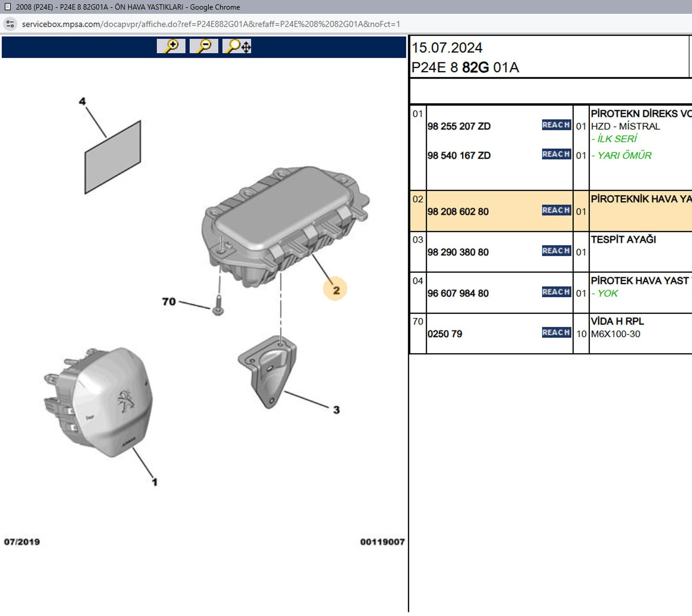The height and width of the screenshot is (616, 692).
Task: Click REACH badge for part 98 290 380 80
Action: point(556,251)
